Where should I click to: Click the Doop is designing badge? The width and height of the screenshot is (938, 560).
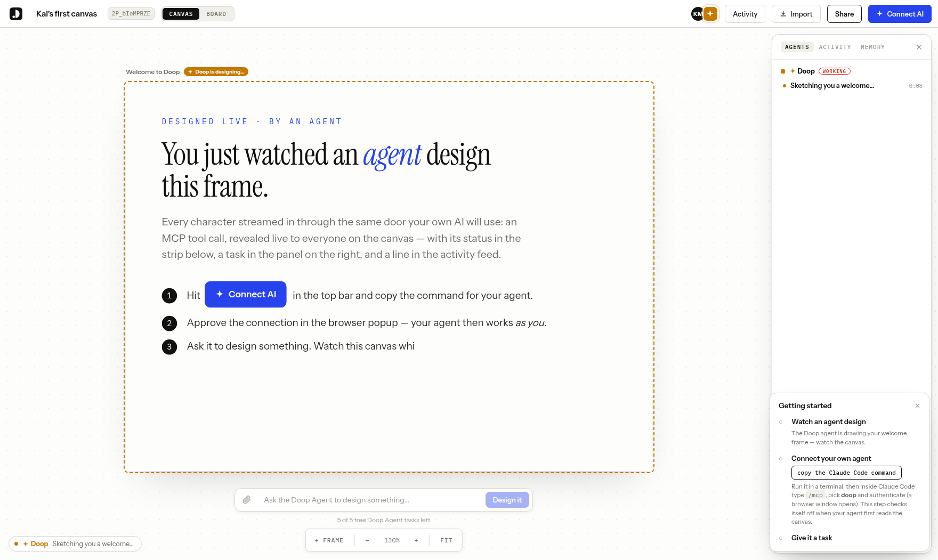point(216,71)
